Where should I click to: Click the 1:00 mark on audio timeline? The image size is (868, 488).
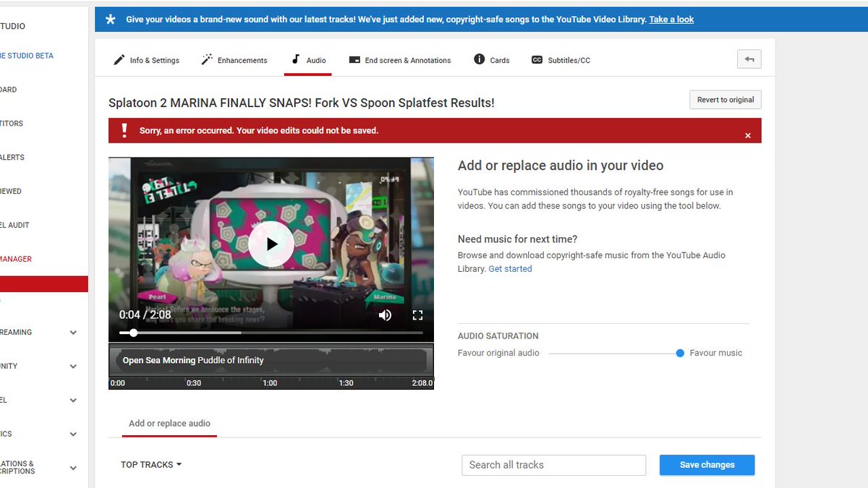pyautogui.click(x=270, y=383)
